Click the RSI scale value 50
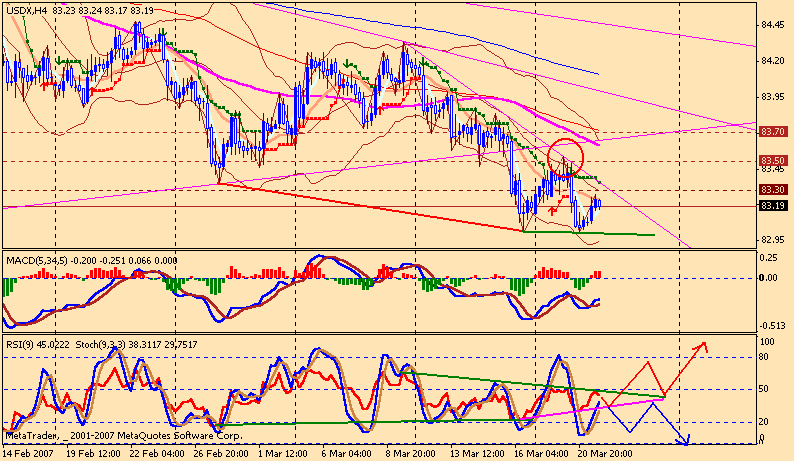Screen dimensions: 794x461 (x=764, y=389)
